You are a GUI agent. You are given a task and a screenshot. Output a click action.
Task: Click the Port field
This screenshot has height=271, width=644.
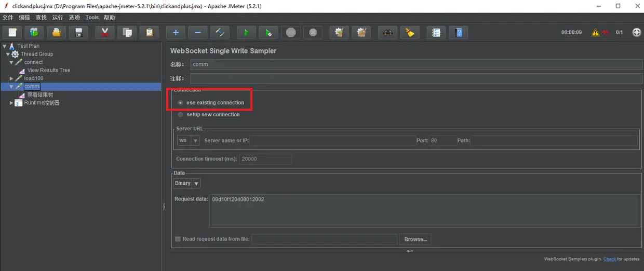click(443, 141)
